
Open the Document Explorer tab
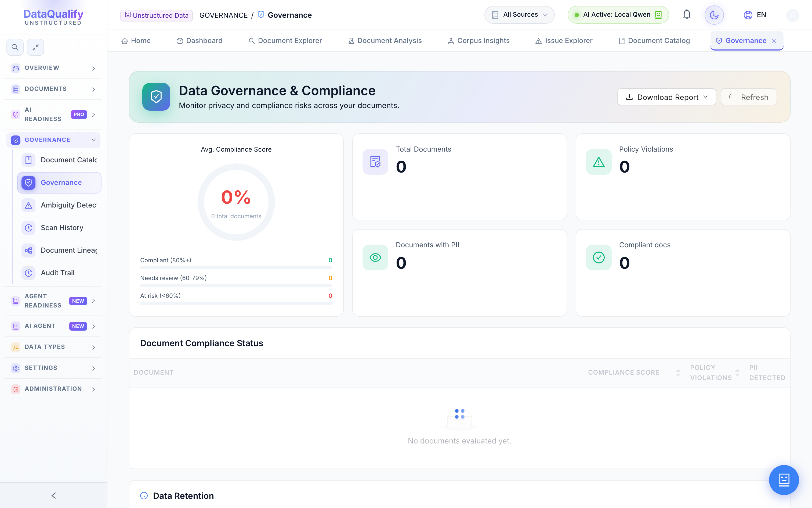285,41
